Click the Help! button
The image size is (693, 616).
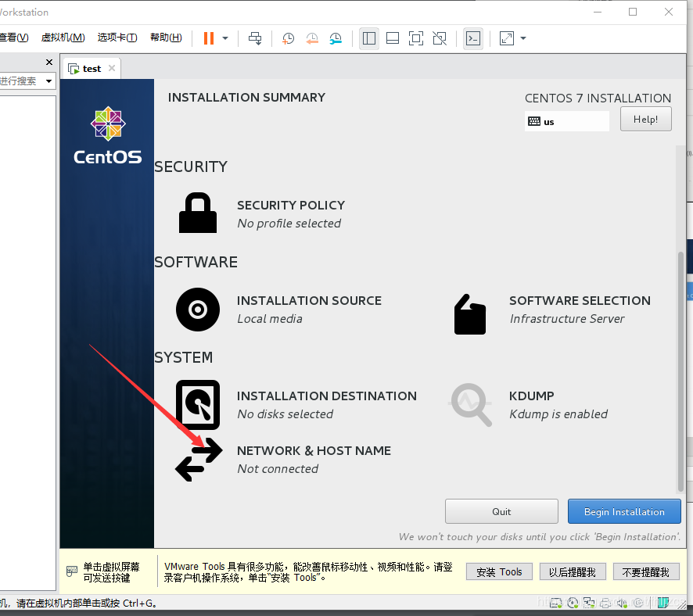(x=646, y=120)
